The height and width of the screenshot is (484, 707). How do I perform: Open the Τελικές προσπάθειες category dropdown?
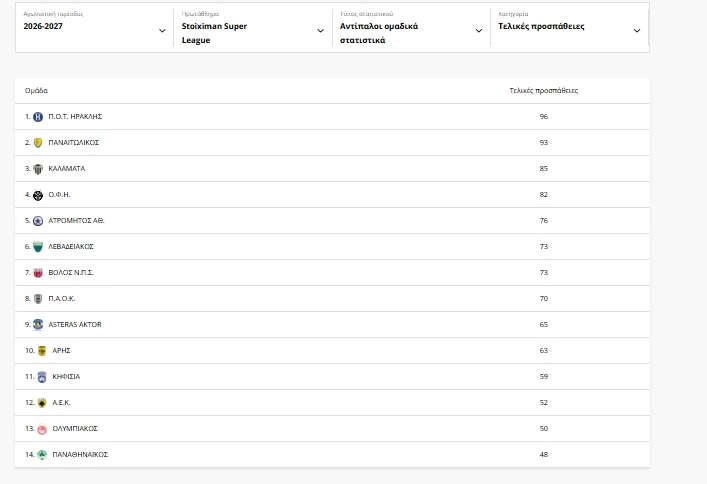point(569,27)
